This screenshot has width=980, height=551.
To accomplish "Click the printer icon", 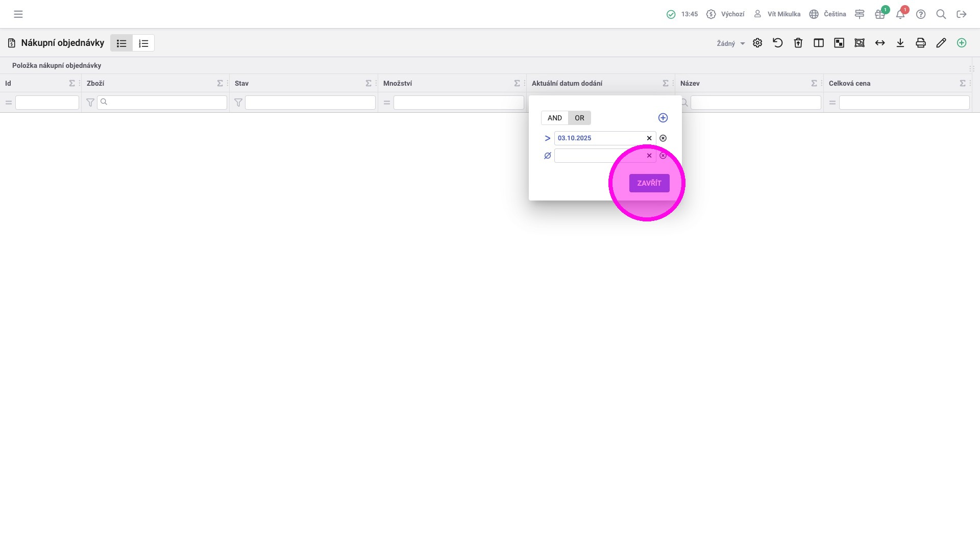I will pos(921,43).
